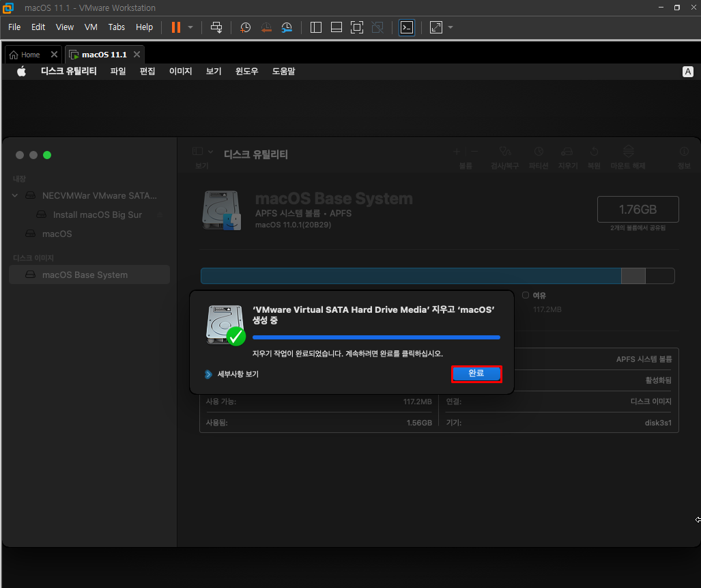
Task: Open the VMware Edit menu
Action: pyautogui.click(x=38, y=27)
